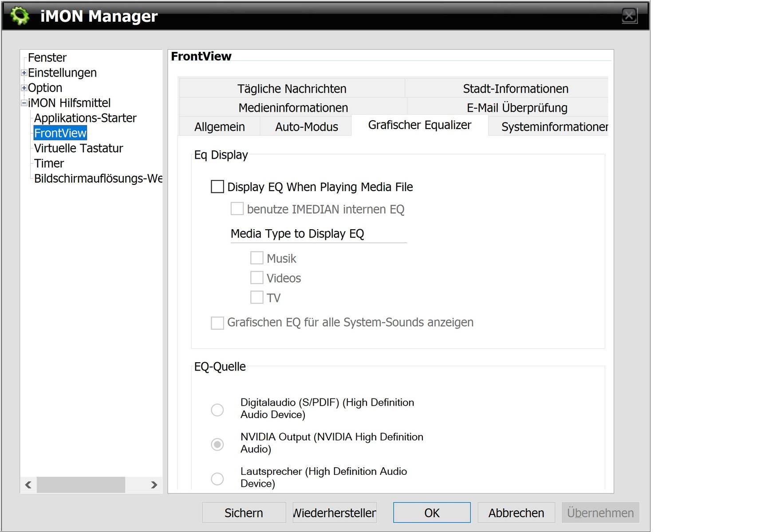Image resolution: width=757 pixels, height=532 pixels.
Task: Click the tree horizontal scrollbar thumb
Action: click(x=81, y=485)
